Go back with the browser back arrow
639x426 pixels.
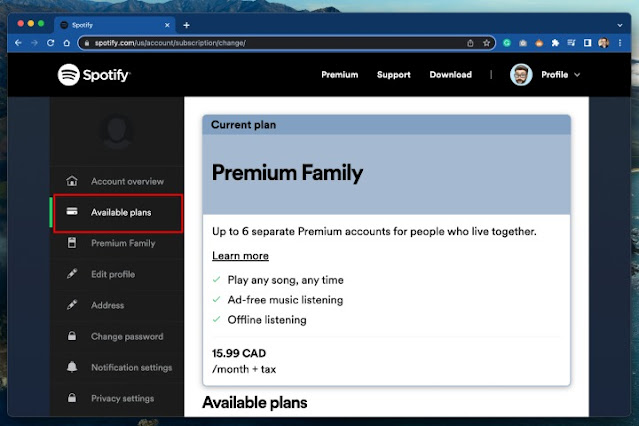pos(18,43)
